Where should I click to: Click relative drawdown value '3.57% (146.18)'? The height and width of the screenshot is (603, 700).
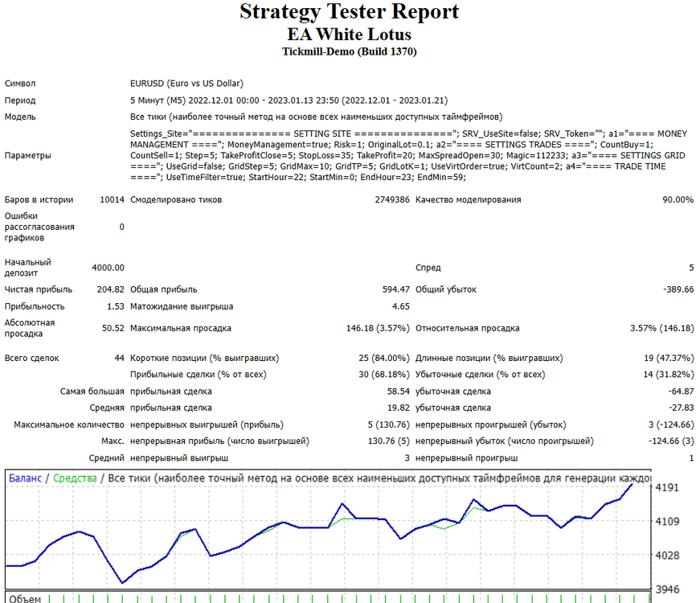coord(662,328)
